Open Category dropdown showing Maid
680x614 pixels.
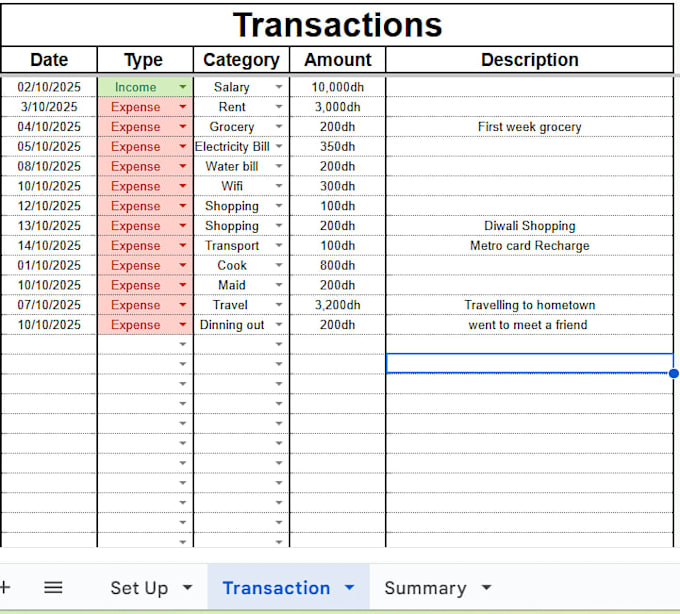point(279,285)
